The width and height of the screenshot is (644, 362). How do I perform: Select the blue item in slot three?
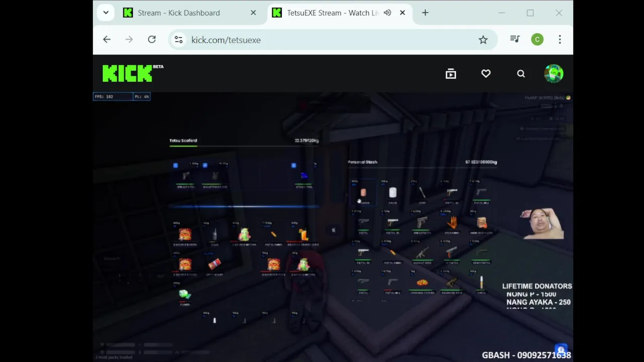coord(303,176)
